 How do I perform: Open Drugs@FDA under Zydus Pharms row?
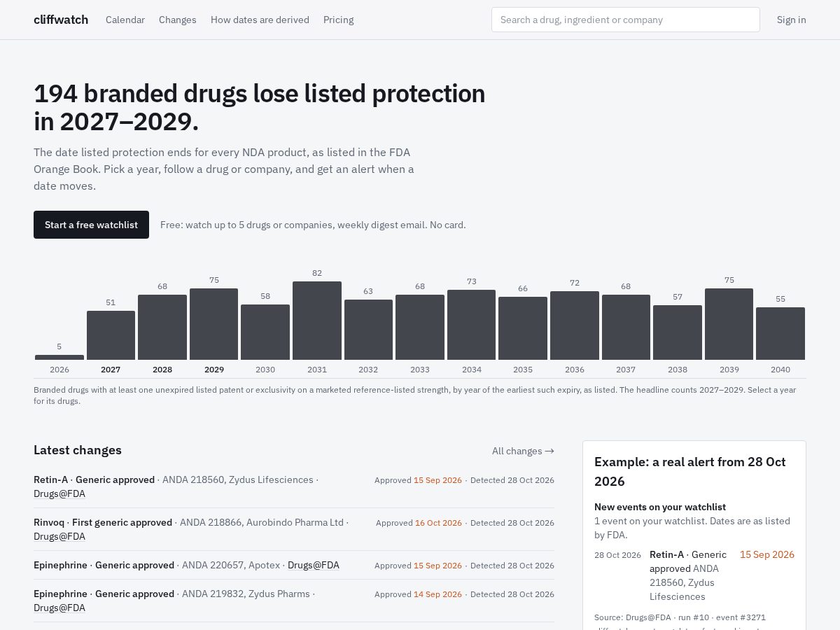pyautogui.click(x=59, y=608)
